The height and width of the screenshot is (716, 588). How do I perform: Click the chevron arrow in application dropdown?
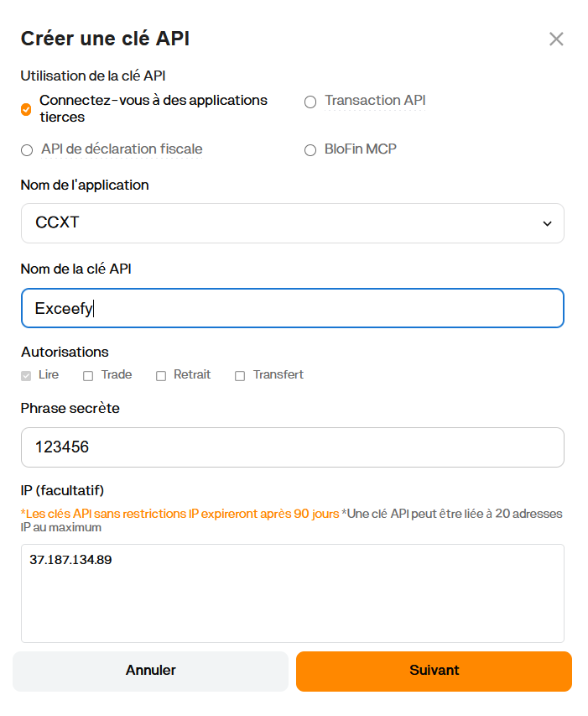pyautogui.click(x=547, y=224)
